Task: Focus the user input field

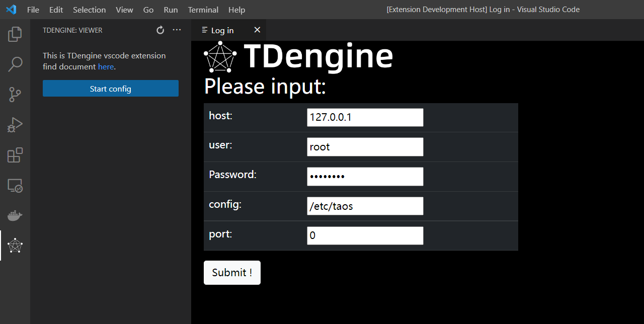Action: (365, 147)
